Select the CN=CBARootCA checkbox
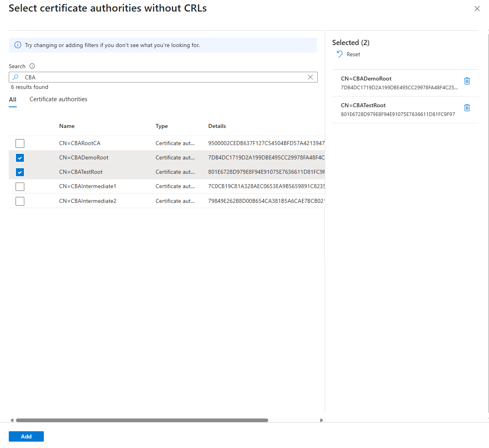489x448 pixels. (20, 143)
